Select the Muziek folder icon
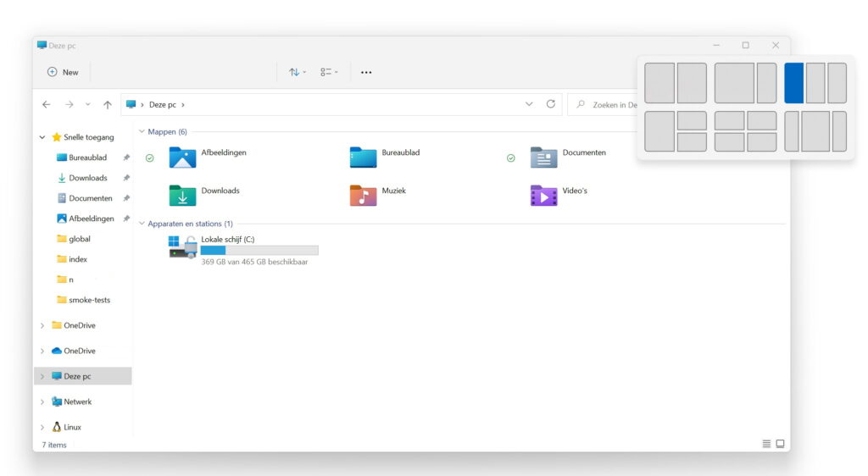 363,195
